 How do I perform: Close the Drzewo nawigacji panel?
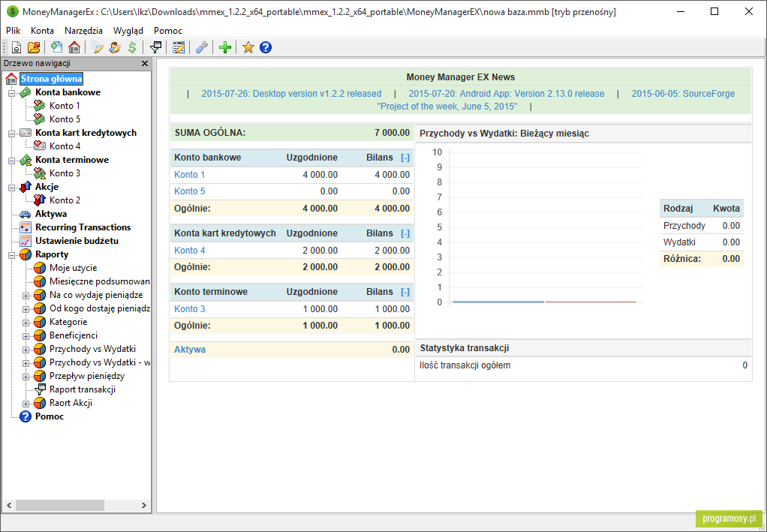point(144,64)
